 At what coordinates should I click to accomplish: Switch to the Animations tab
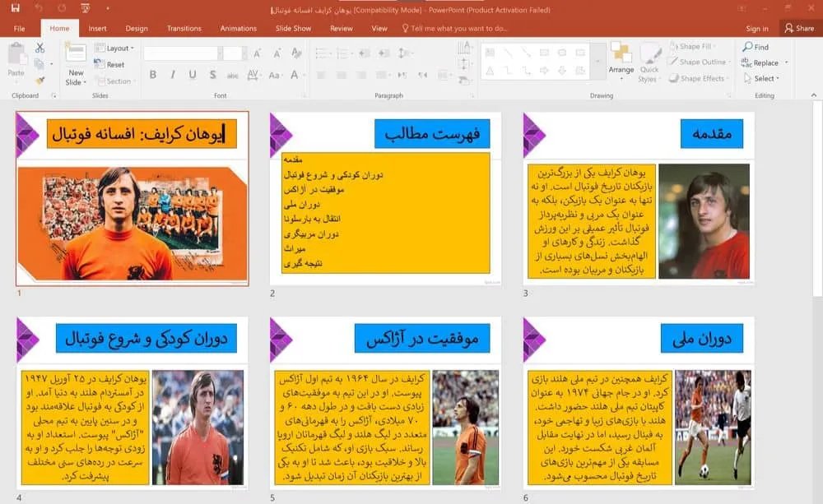click(239, 28)
